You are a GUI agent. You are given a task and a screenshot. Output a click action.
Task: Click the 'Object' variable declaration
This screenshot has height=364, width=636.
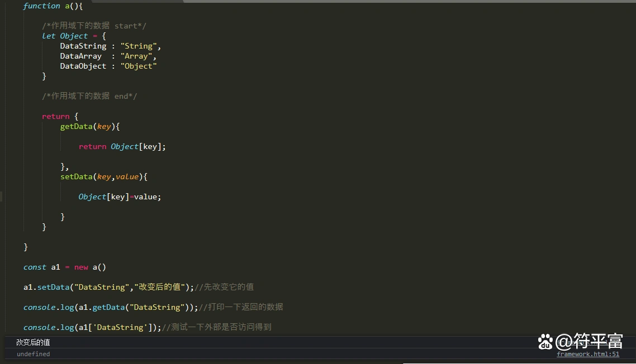tap(74, 36)
